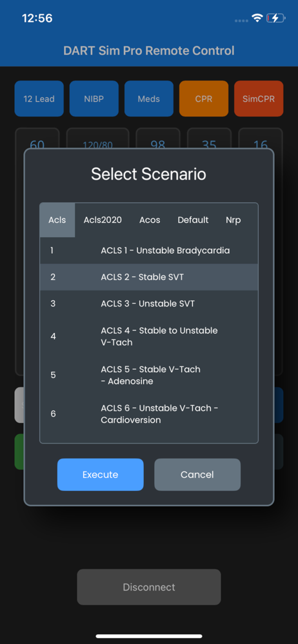Execute the selected scenario
The height and width of the screenshot is (644, 298).
(101, 475)
